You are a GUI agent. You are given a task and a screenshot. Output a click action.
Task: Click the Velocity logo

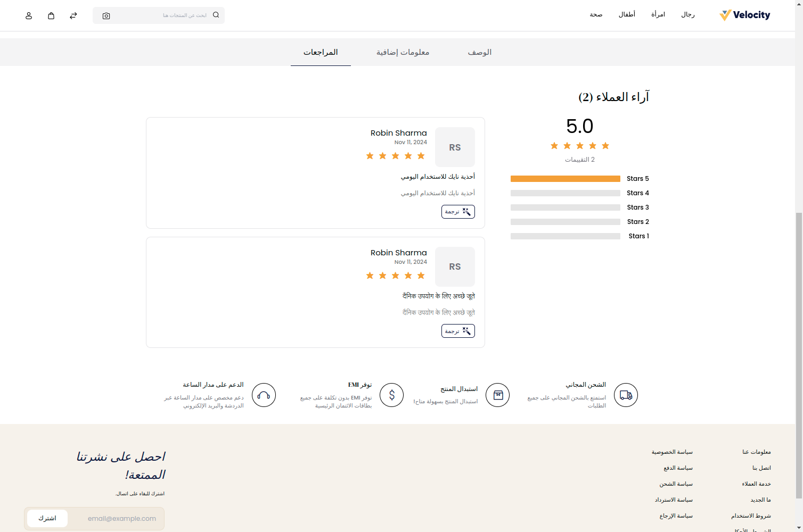[744, 15]
